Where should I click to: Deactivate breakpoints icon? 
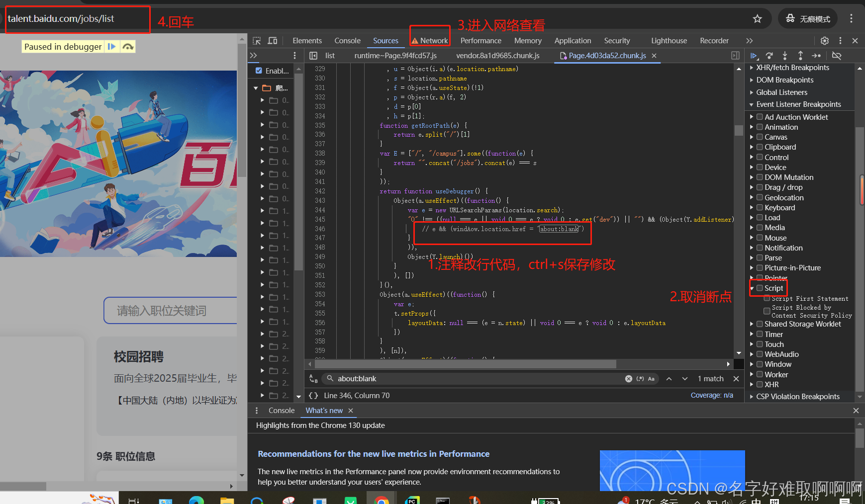click(x=837, y=56)
